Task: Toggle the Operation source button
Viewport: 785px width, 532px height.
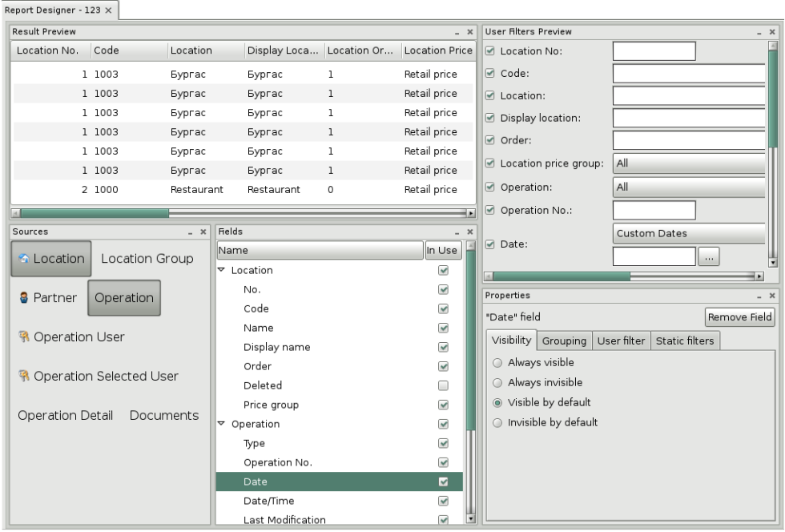Action: pyautogui.click(x=124, y=297)
